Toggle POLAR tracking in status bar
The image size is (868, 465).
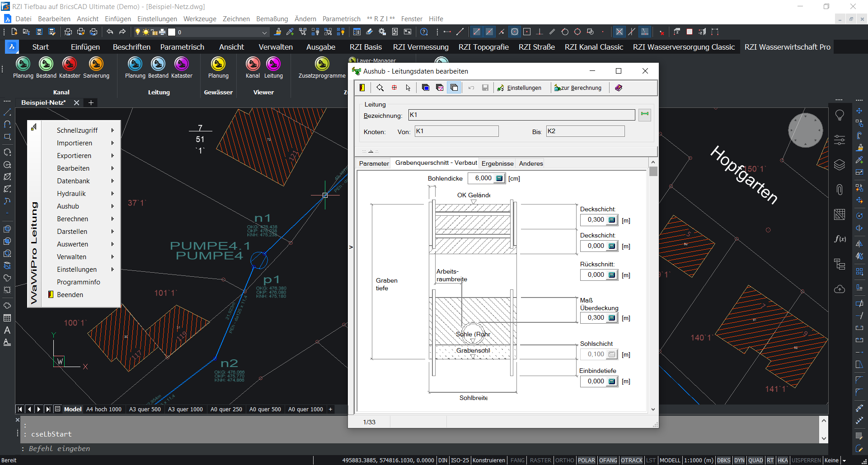[586, 460]
